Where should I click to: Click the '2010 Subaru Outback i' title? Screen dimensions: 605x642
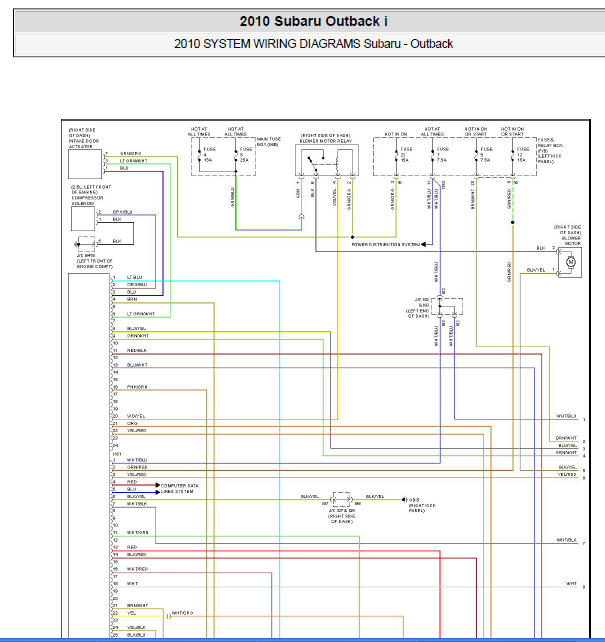(313, 21)
